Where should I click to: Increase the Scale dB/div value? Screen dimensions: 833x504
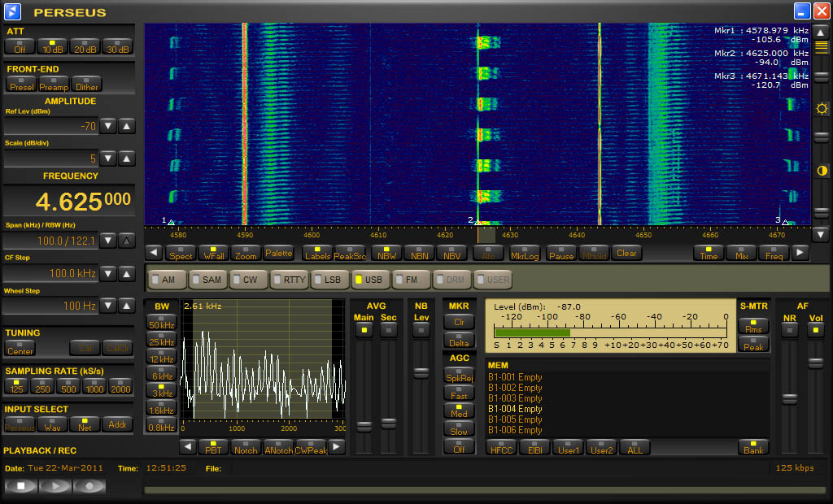pyautogui.click(x=126, y=159)
